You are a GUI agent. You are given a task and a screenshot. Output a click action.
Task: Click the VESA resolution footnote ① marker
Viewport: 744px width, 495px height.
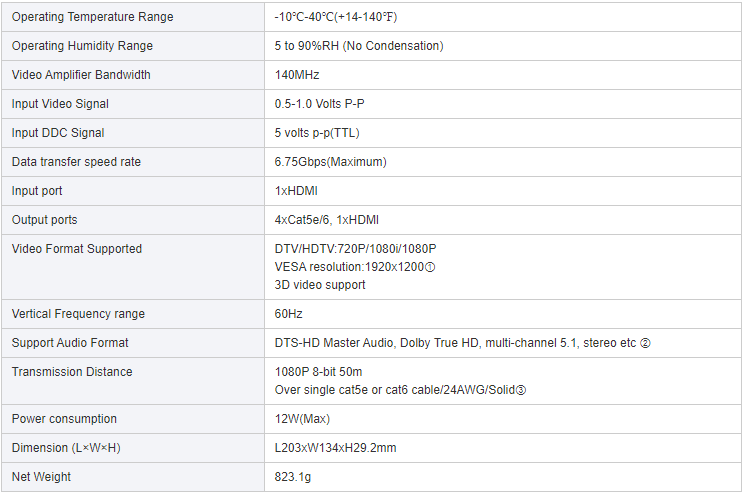tap(429, 267)
